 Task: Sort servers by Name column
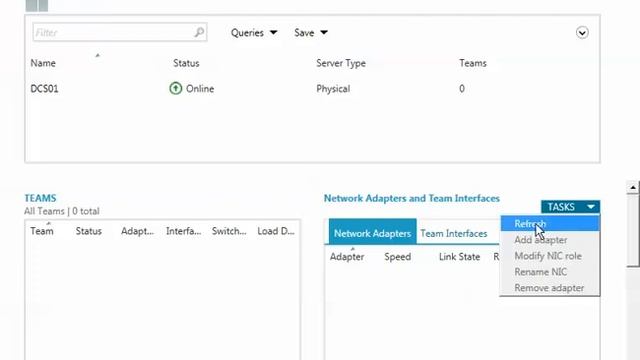click(43, 63)
